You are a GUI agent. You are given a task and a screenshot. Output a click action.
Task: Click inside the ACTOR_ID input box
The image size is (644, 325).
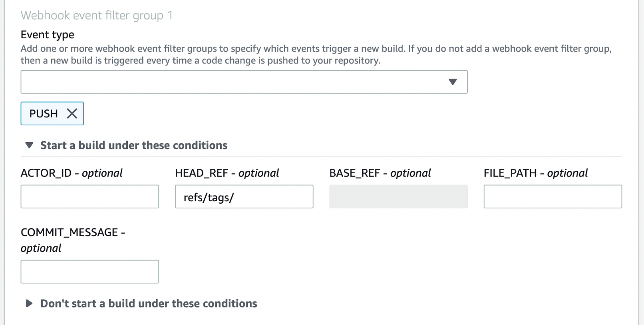(x=89, y=196)
